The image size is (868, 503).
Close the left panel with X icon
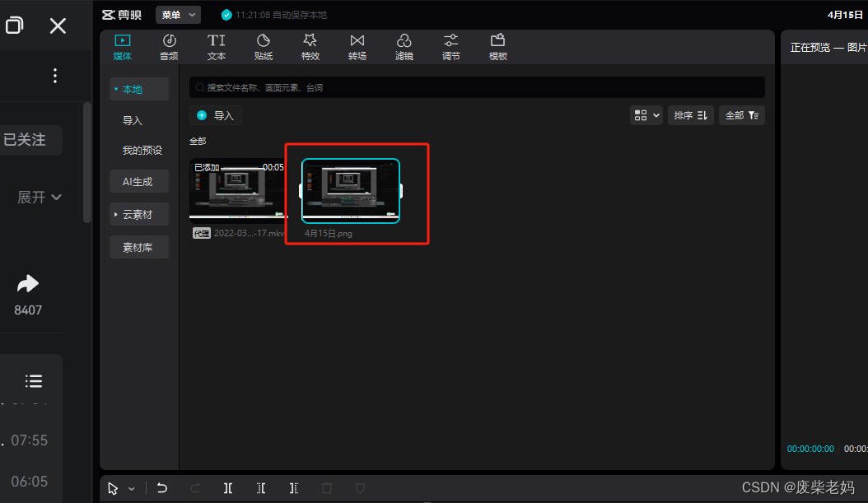click(x=58, y=26)
